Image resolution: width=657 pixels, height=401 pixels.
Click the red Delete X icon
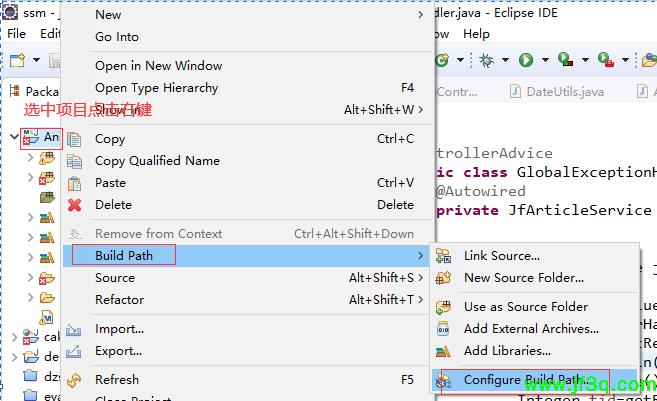tap(74, 205)
